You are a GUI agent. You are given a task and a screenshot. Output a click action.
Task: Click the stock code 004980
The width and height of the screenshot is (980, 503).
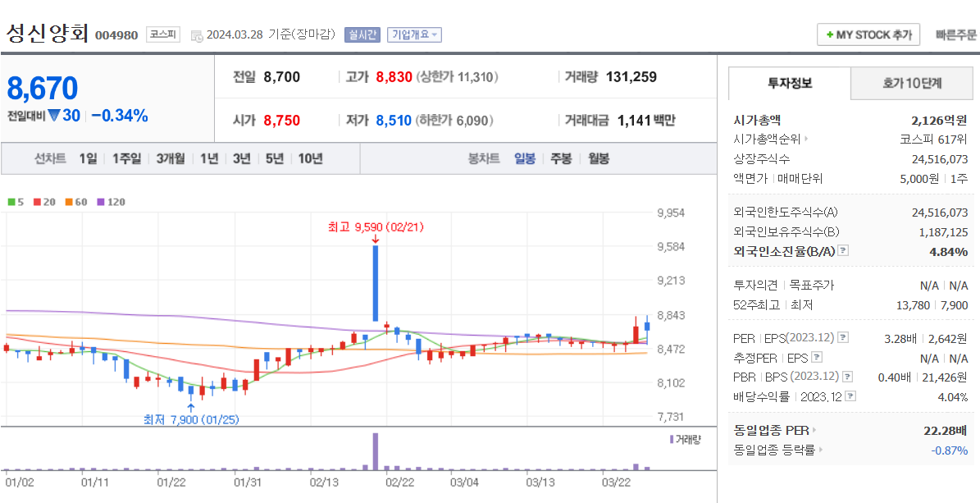pos(116,35)
